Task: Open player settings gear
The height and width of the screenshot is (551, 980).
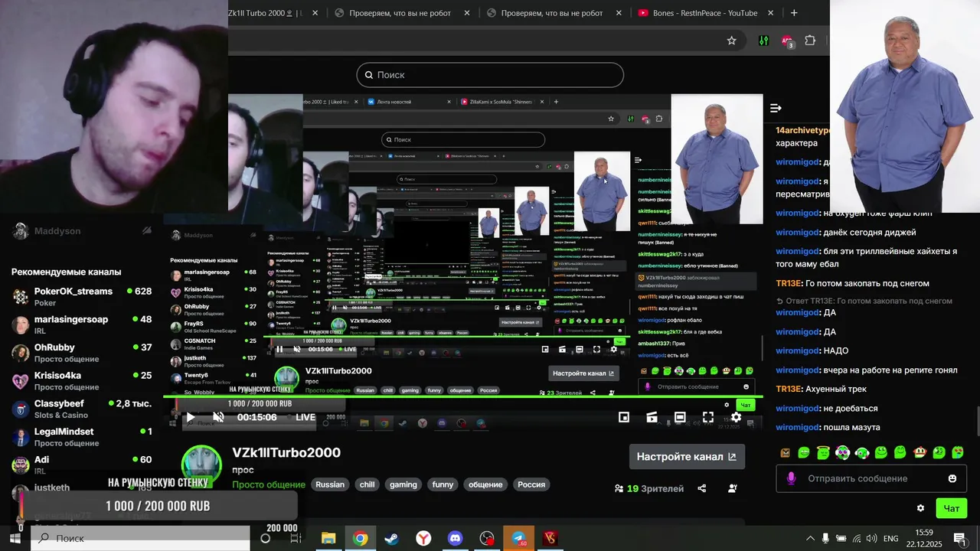Action: (736, 417)
